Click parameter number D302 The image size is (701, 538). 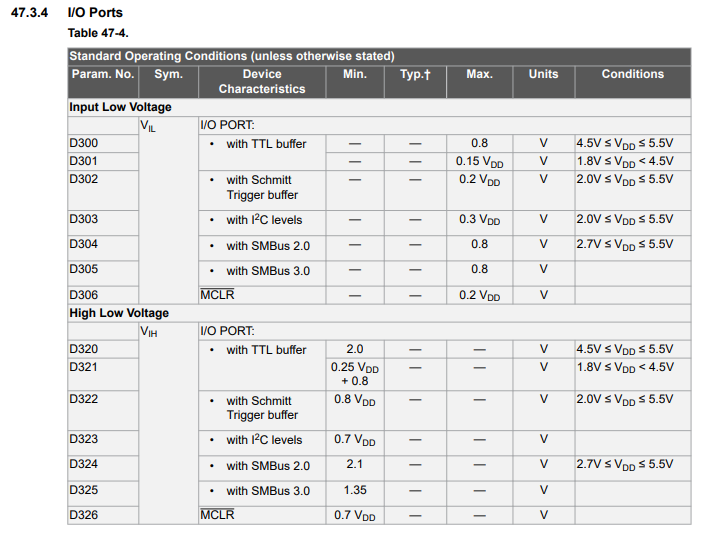coord(84,179)
